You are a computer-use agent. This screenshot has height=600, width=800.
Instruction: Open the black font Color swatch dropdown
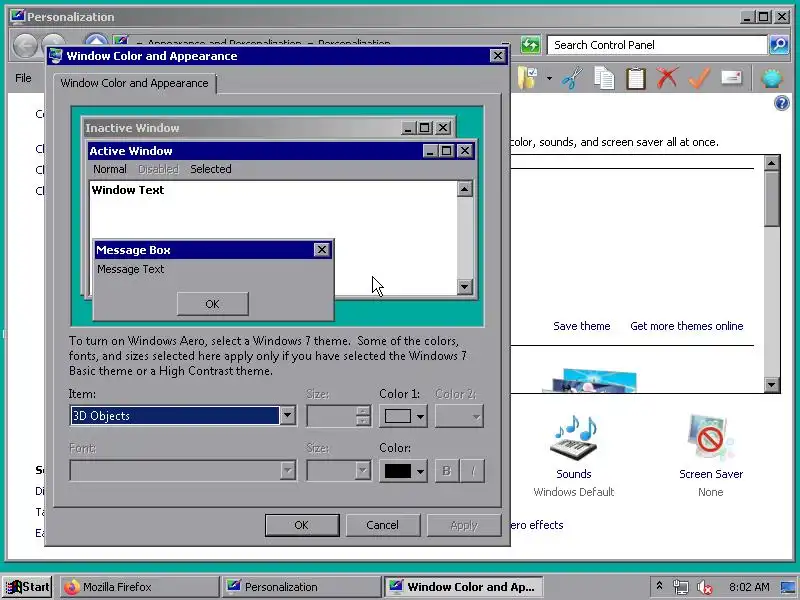tap(403, 471)
